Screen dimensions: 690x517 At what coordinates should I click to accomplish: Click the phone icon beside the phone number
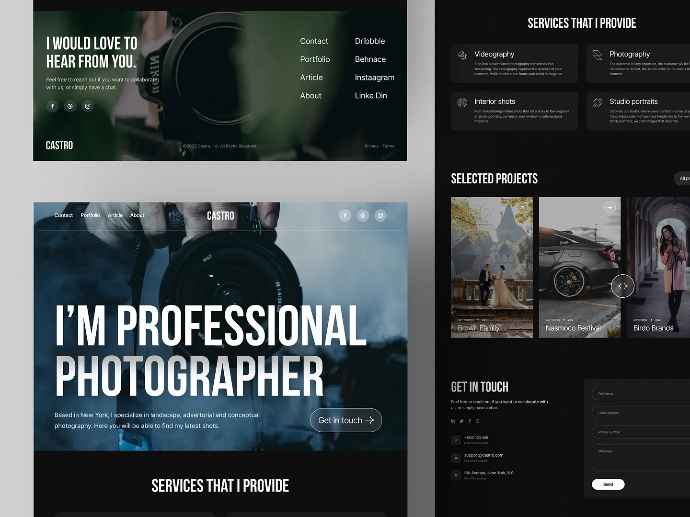coord(456,440)
